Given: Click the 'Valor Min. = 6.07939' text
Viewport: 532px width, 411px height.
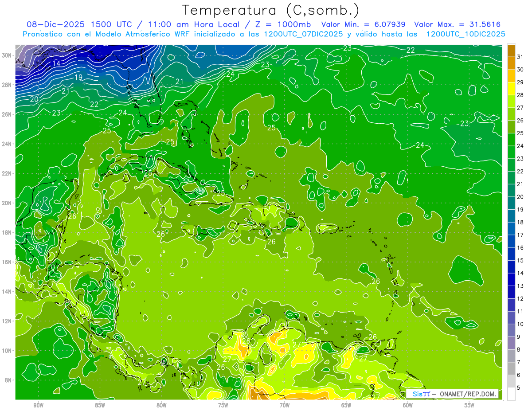Looking at the screenshot, I should [364, 24].
